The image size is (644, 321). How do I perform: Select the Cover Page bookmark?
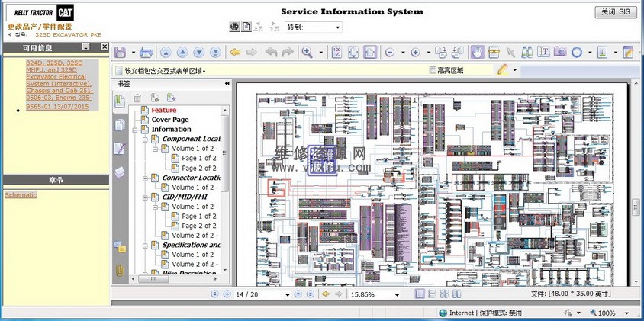coord(169,120)
